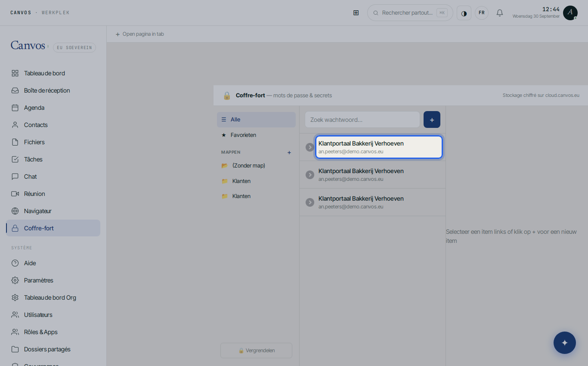
Task: Open the user avatar menu
Action: 570,13
